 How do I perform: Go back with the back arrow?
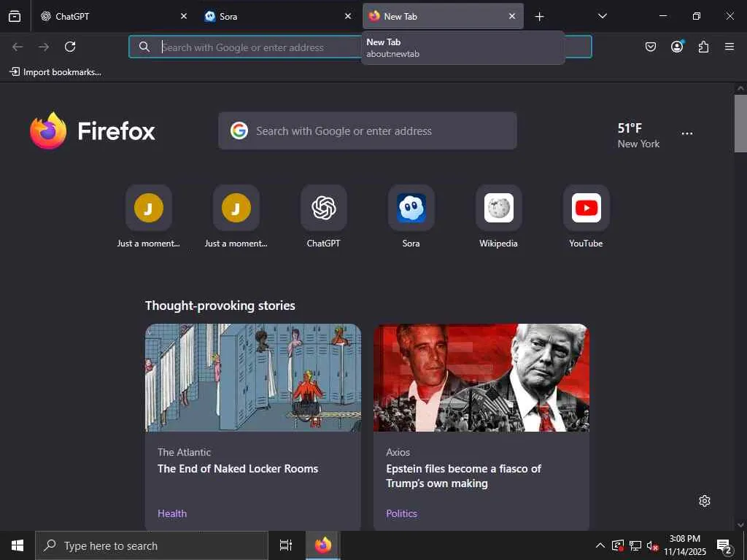18,47
